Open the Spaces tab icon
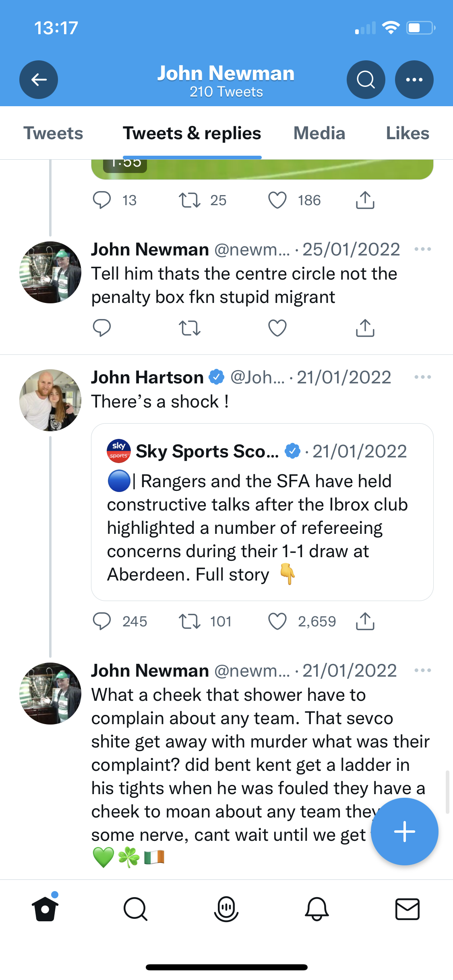 tap(226, 909)
